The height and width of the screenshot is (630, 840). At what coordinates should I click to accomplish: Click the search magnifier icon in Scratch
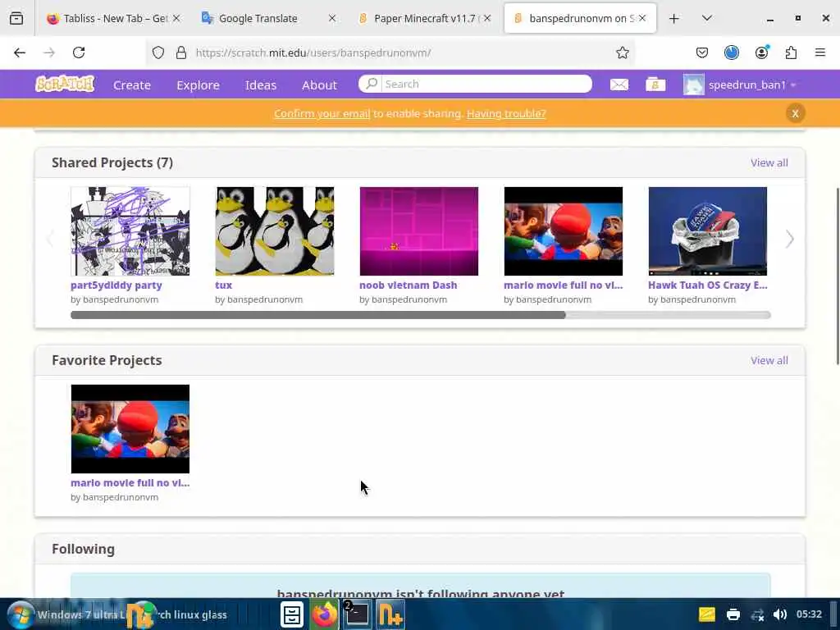click(372, 84)
